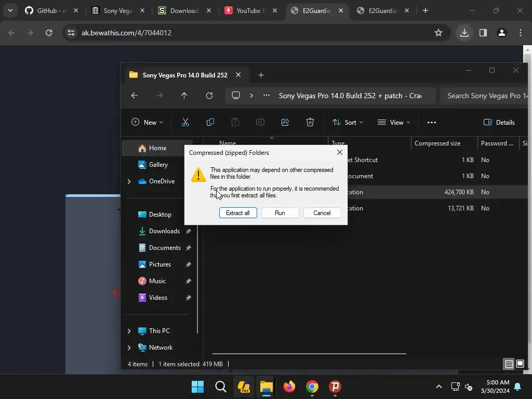
Task: Click the Chrome address bar URL
Action: (126, 33)
